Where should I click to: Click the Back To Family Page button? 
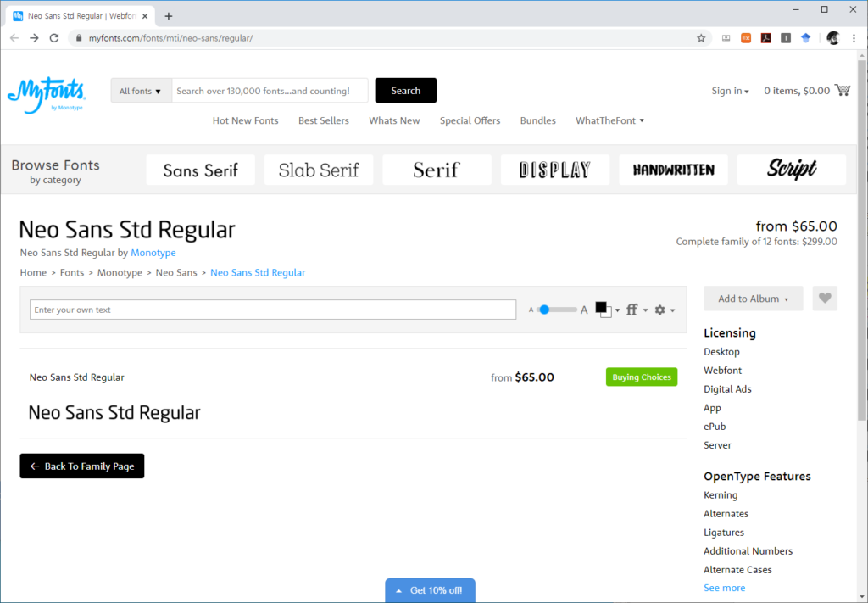tap(82, 466)
